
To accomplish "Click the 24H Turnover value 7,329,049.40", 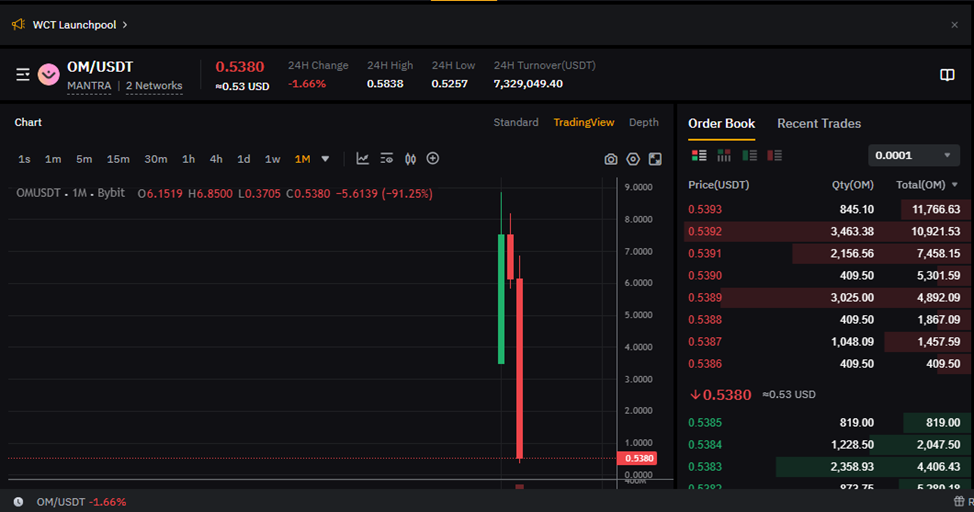I will [528, 84].
